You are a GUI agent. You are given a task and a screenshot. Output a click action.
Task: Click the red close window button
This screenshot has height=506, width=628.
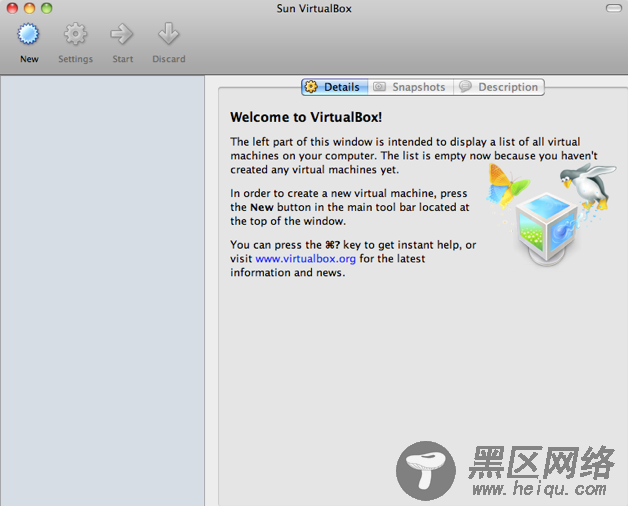pos(12,8)
